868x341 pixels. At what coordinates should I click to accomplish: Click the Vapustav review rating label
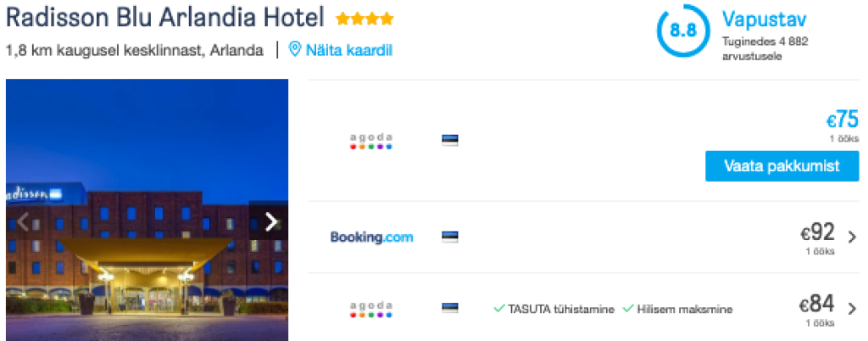tap(764, 20)
